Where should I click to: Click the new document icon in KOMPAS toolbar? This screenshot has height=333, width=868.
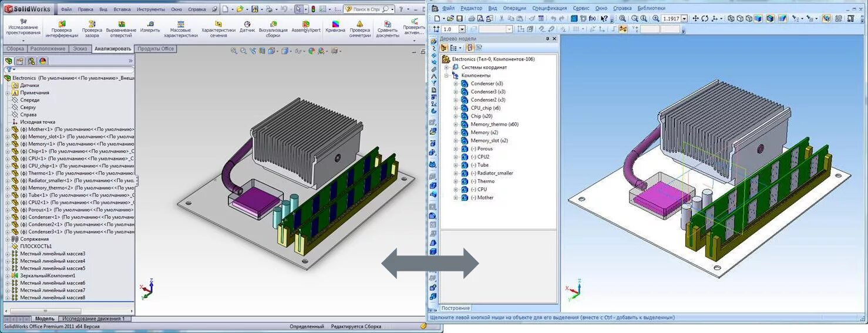pyautogui.click(x=437, y=18)
